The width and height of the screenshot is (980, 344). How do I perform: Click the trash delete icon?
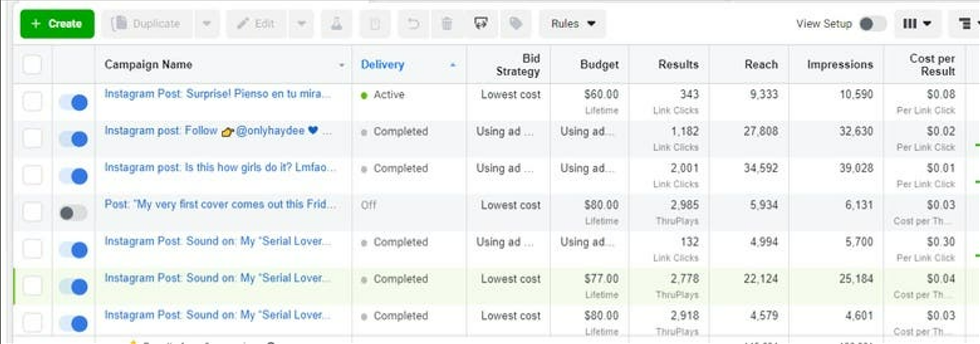click(447, 24)
